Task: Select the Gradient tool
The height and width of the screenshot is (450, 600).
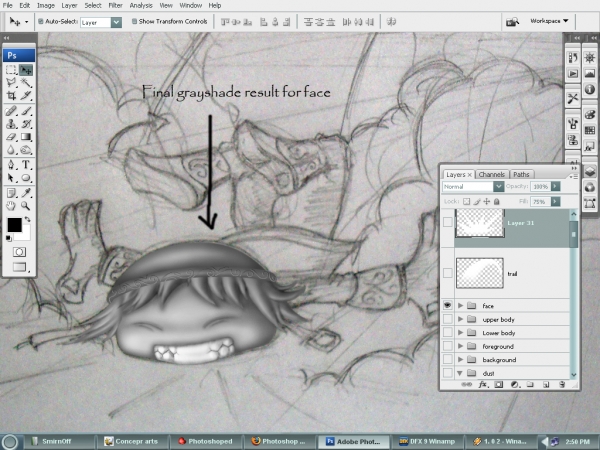Action: (26, 137)
